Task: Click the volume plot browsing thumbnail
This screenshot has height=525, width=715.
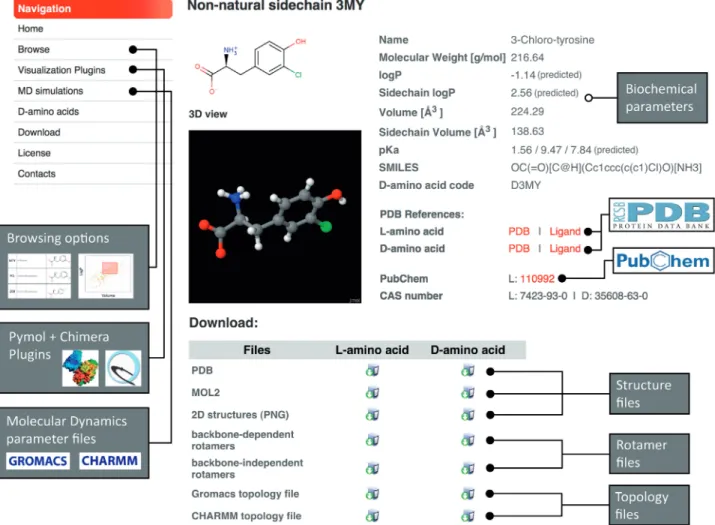Action: pyautogui.click(x=106, y=276)
